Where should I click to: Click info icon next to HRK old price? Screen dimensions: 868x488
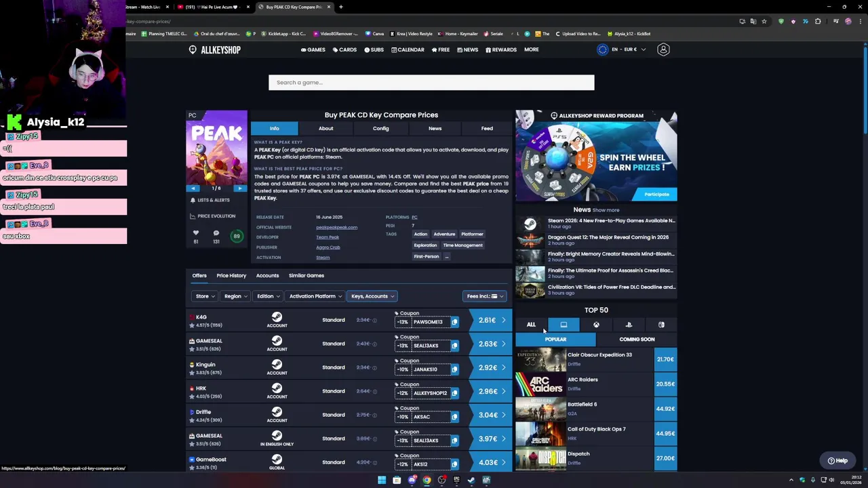point(374,392)
